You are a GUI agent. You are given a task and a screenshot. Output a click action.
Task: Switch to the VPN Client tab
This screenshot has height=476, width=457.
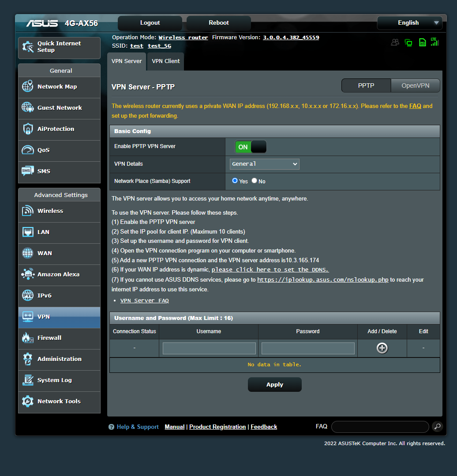point(165,61)
